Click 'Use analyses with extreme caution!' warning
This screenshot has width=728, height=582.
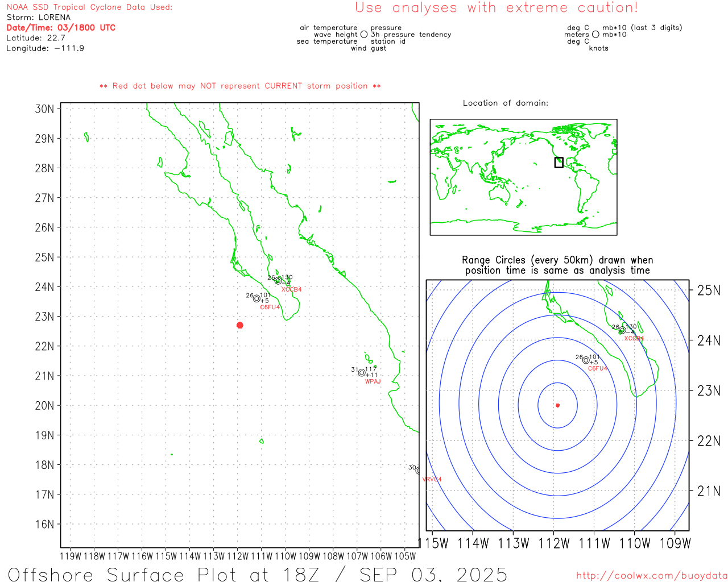[x=497, y=8]
